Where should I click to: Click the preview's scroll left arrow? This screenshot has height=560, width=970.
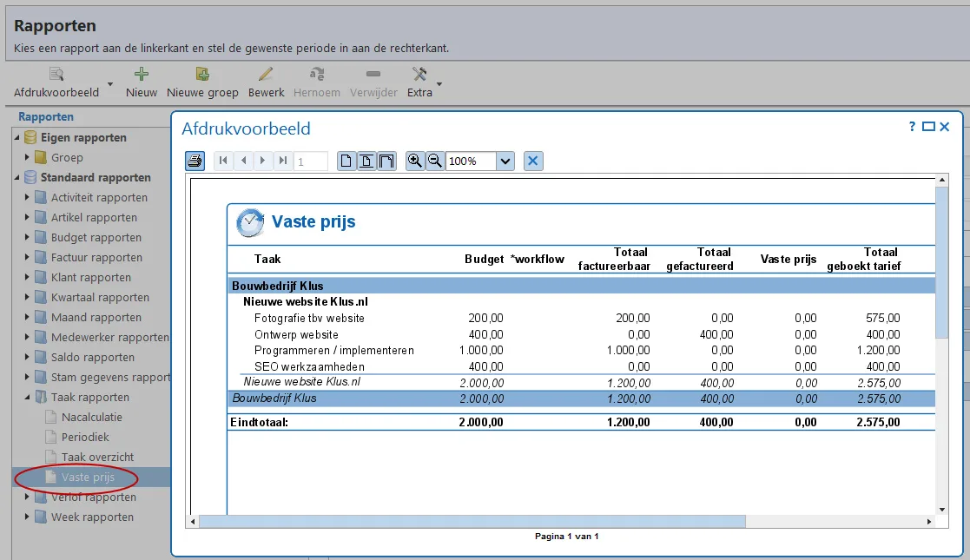point(193,522)
